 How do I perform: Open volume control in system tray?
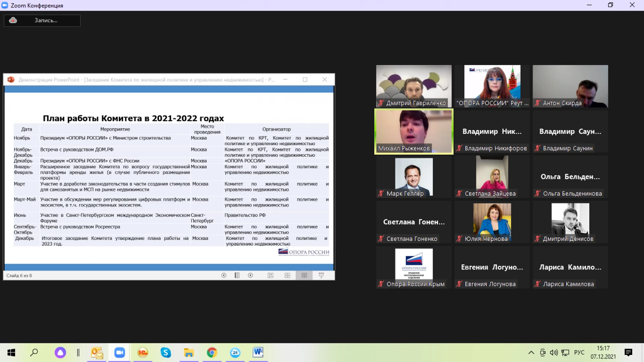coord(554,353)
